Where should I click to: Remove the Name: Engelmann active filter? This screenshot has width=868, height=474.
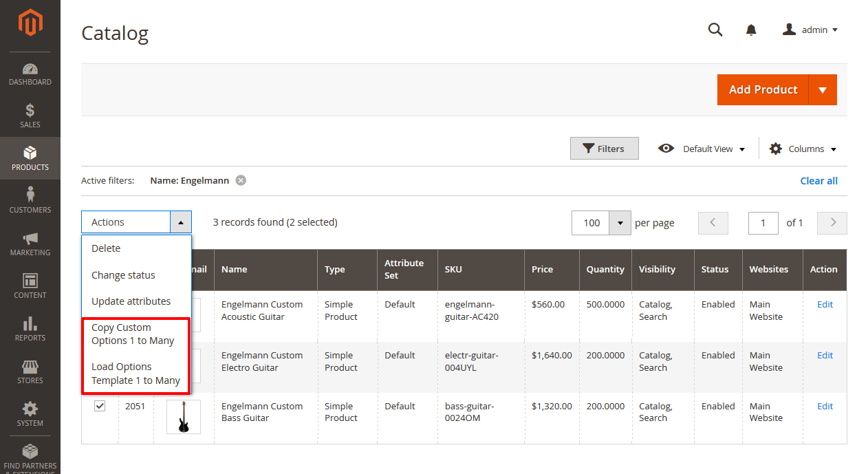[241, 180]
